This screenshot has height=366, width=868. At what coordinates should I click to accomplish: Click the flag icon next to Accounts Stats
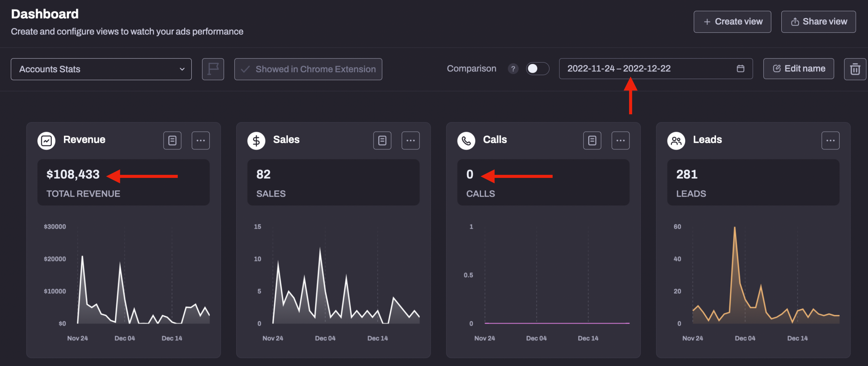(213, 69)
